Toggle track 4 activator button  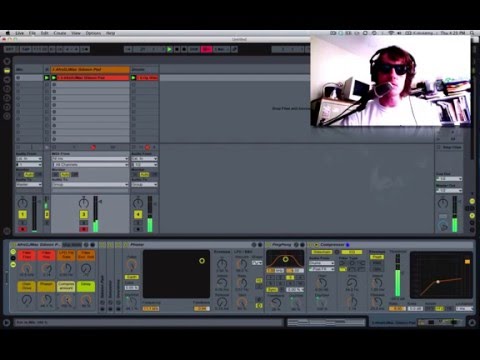(138, 214)
